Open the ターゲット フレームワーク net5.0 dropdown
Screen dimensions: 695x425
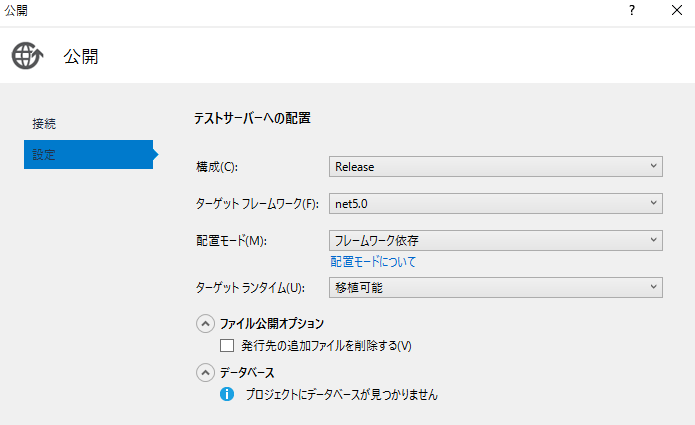tap(496, 203)
